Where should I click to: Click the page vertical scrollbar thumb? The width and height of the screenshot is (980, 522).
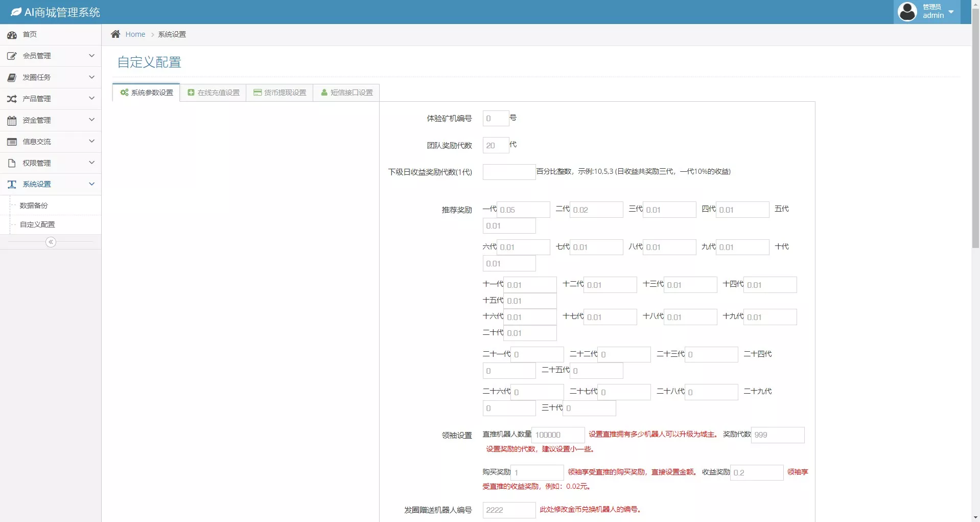pos(975,128)
